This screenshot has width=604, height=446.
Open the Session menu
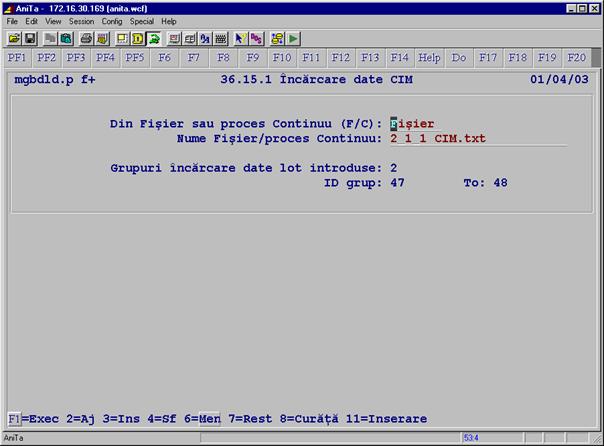pos(80,21)
